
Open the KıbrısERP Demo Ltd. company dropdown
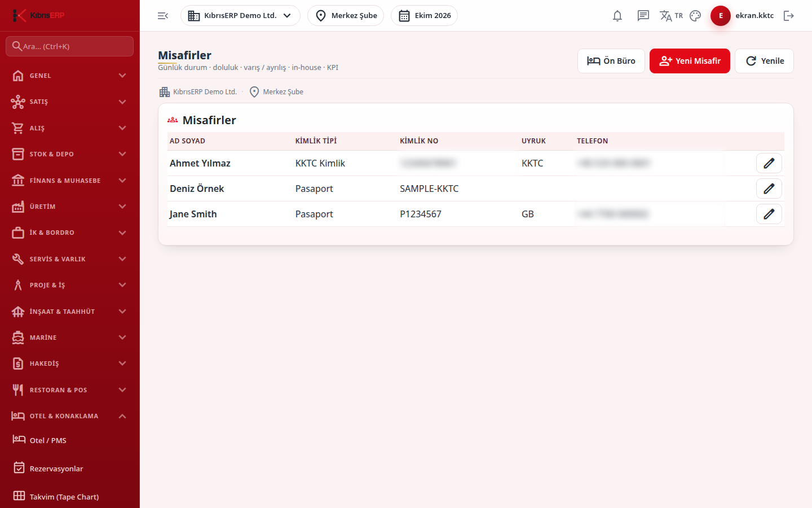(x=240, y=16)
